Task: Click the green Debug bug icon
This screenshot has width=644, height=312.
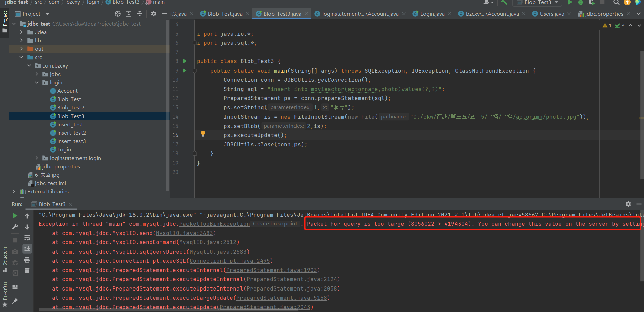Action: coord(580,2)
